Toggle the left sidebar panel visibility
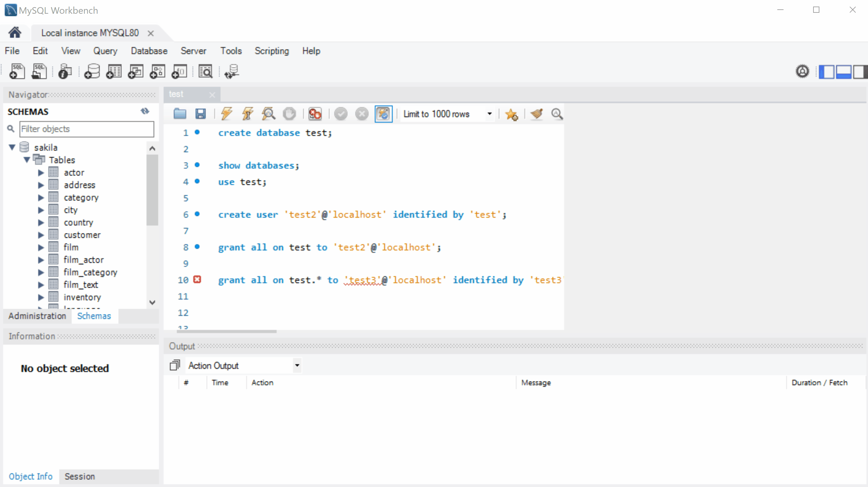 click(827, 71)
